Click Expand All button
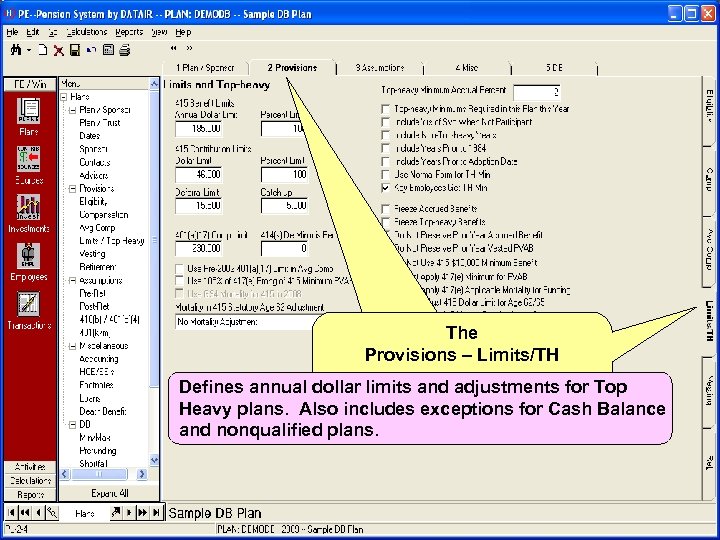720x540 pixels. tap(109, 493)
